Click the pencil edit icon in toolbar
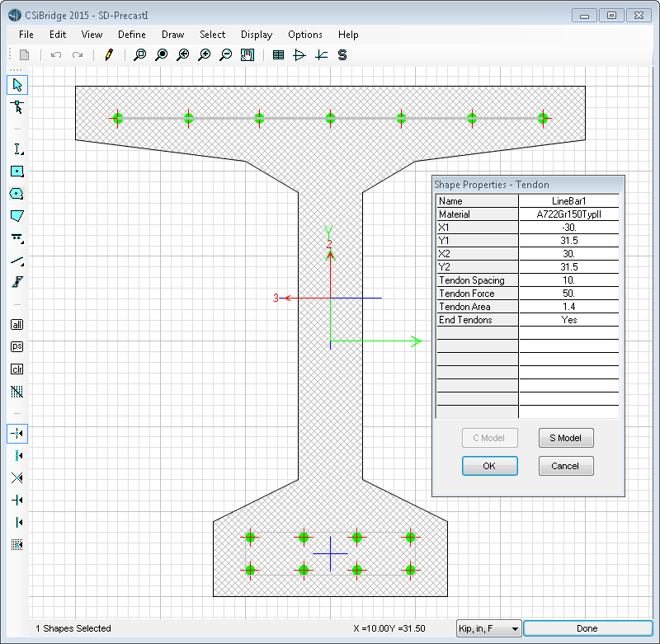Screen dimensions: 660x644 tap(109, 55)
